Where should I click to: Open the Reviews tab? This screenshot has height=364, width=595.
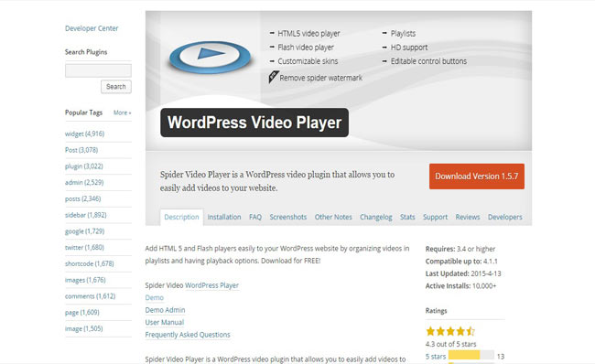coord(468,218)
